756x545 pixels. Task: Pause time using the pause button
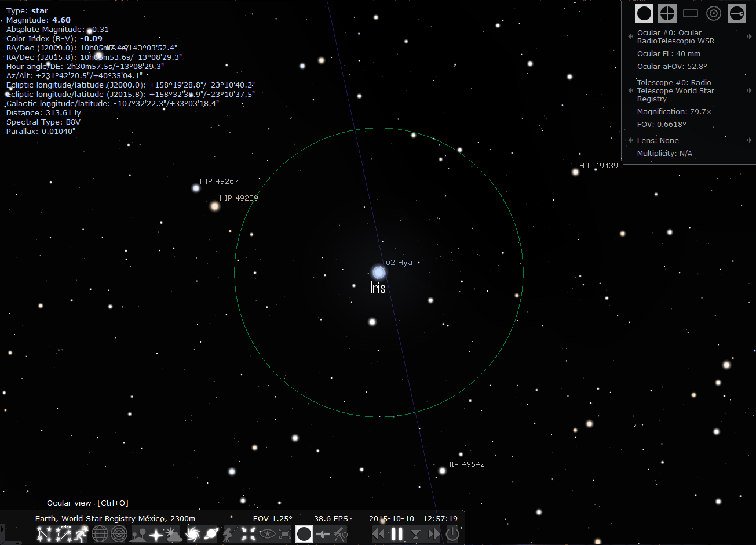click(x=397, y=534)
